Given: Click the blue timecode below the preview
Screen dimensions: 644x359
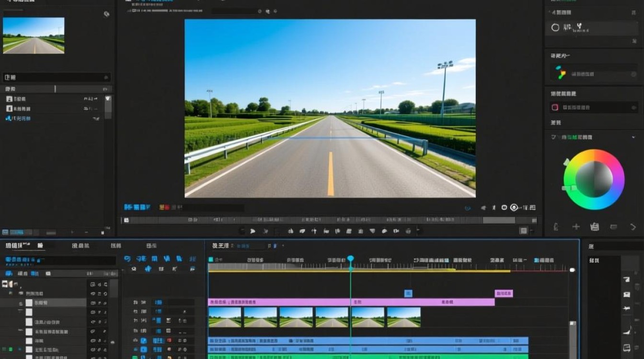Looking at the screenshot, I should pos(137,207).
